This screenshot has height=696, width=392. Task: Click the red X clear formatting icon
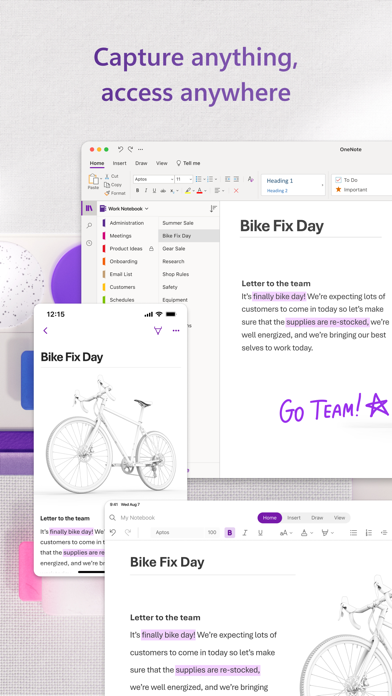tap(236, 190)
